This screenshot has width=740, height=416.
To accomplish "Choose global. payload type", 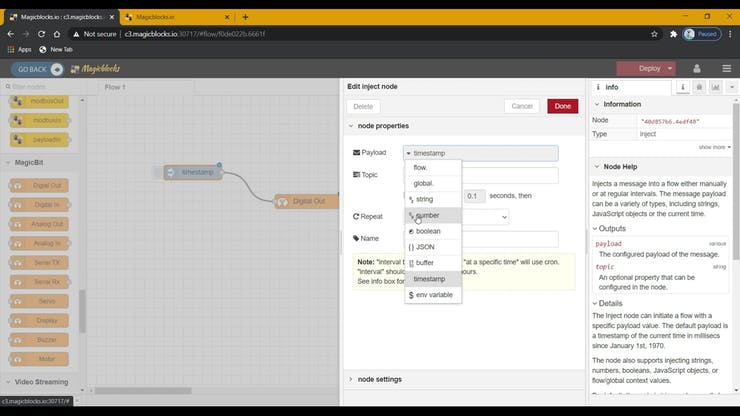I will pyautogui.click(x=433, y=183).
